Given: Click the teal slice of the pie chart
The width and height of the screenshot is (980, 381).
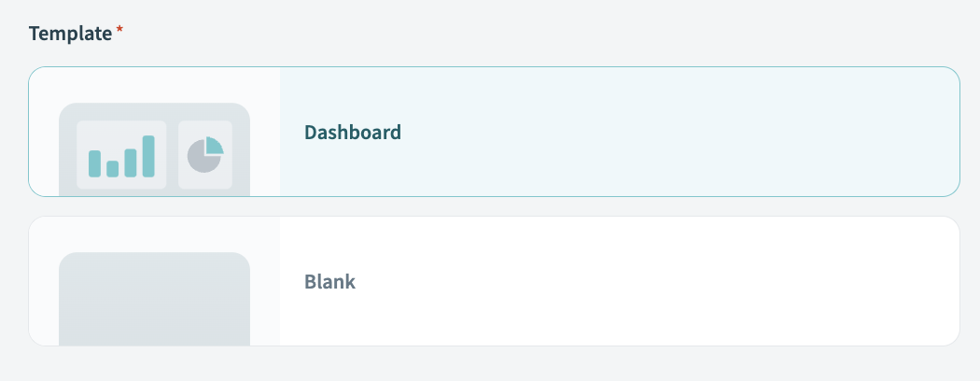Looking at the screenshot, I should pos(214,145).
